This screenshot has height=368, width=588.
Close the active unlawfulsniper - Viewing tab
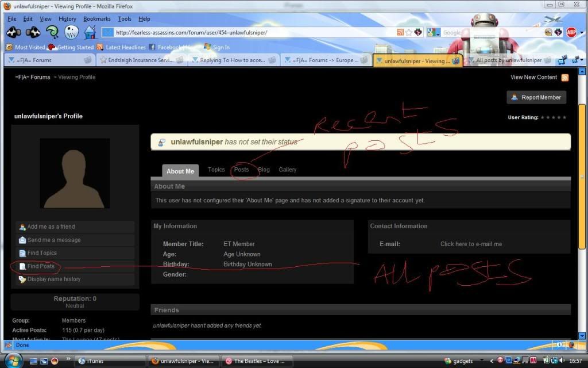click(x=456, y=60)
